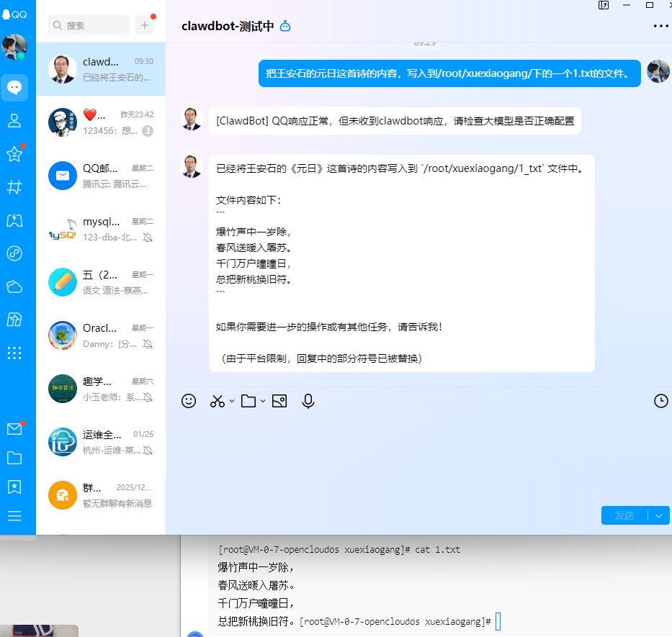Open the more apps grid icon
The width and height of the screenshot is (672, 637).
coord(14,353)
